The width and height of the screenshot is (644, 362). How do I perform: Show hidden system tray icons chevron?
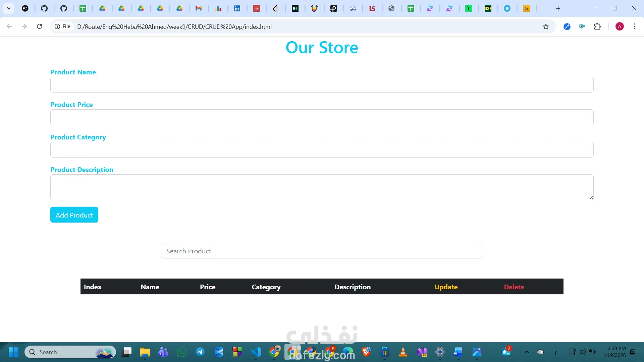(x=527, y=352)
